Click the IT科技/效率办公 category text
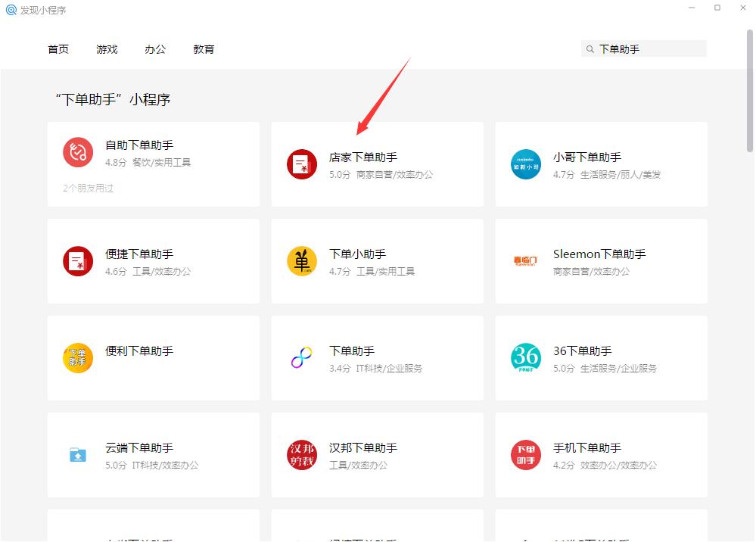756x542 pixels. click(166, 466)
